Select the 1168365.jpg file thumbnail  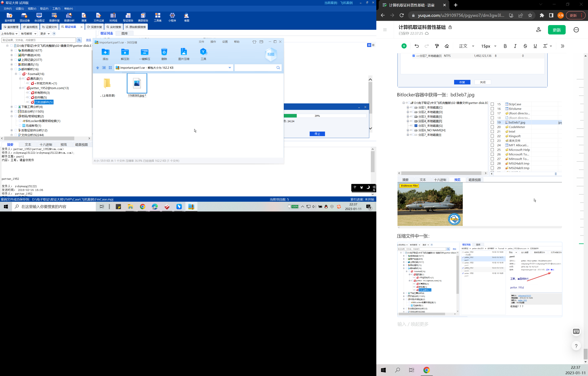coord(137,83)
